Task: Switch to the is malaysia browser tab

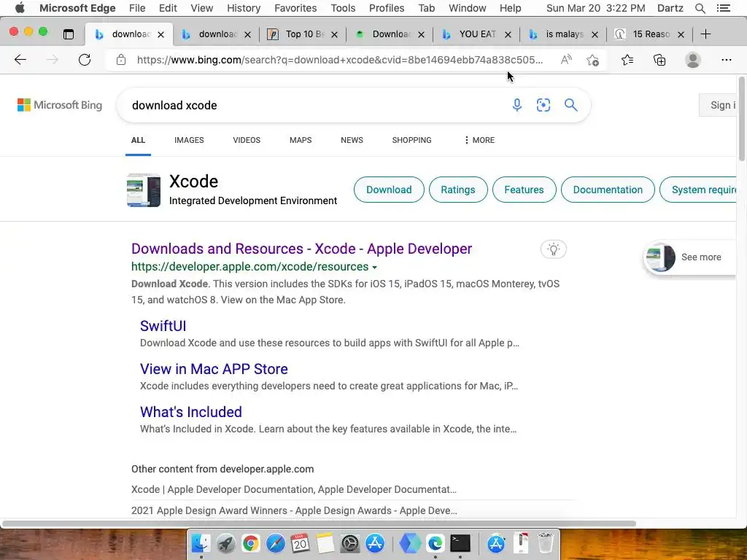Action: [563, 34]
